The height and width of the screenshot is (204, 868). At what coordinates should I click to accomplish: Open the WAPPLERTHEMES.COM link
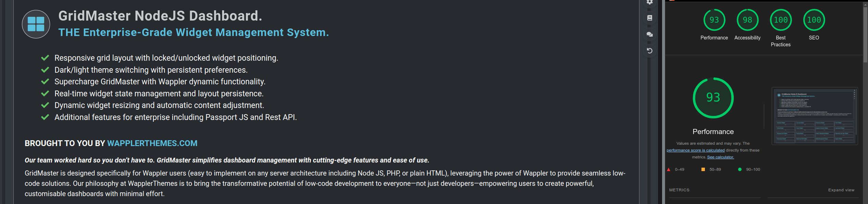tap(152, 143)
